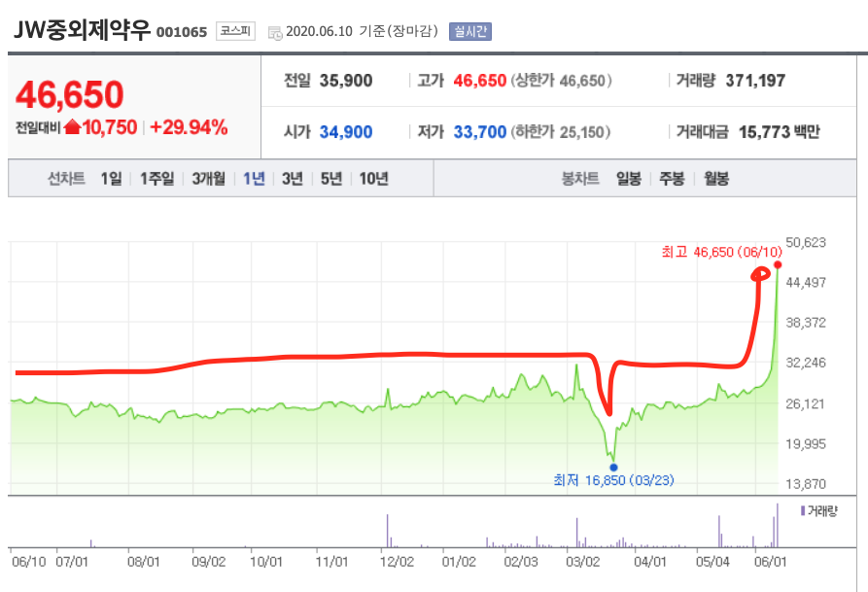The image size is (868, 592).
Task: Show the 월봉 candlestick chart
Action: (716, 178)
